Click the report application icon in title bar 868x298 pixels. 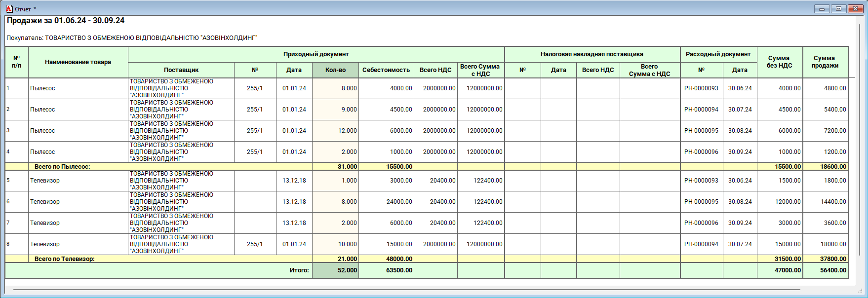[9, 9]
